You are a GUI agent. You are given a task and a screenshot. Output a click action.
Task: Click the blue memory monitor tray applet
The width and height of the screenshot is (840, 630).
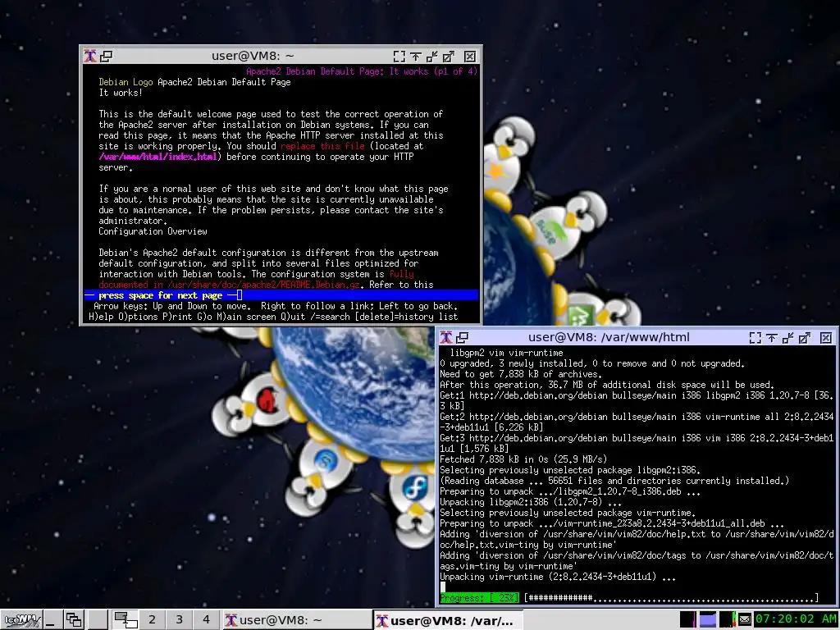pyautogui.click(x=708, y=619)
